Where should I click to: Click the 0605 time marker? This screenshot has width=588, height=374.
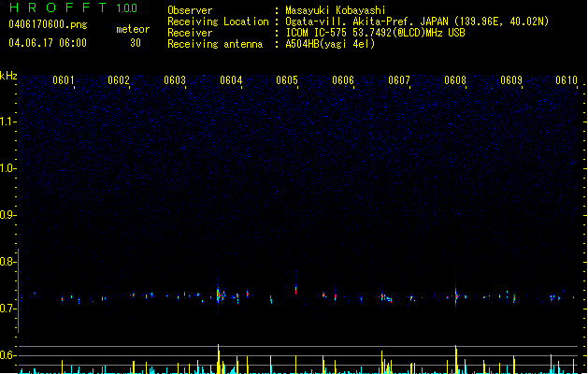pos(287,80)
